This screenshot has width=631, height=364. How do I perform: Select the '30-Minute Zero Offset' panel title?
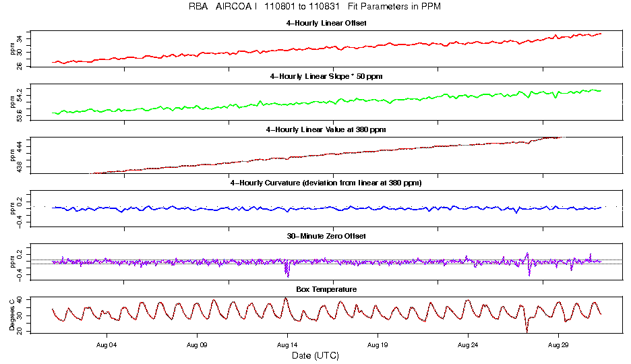[326, 236]
